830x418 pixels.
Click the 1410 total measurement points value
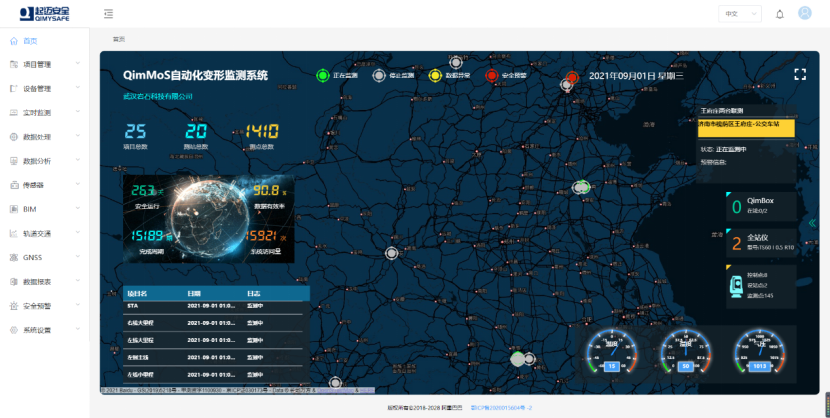click(x=261, y=131)
